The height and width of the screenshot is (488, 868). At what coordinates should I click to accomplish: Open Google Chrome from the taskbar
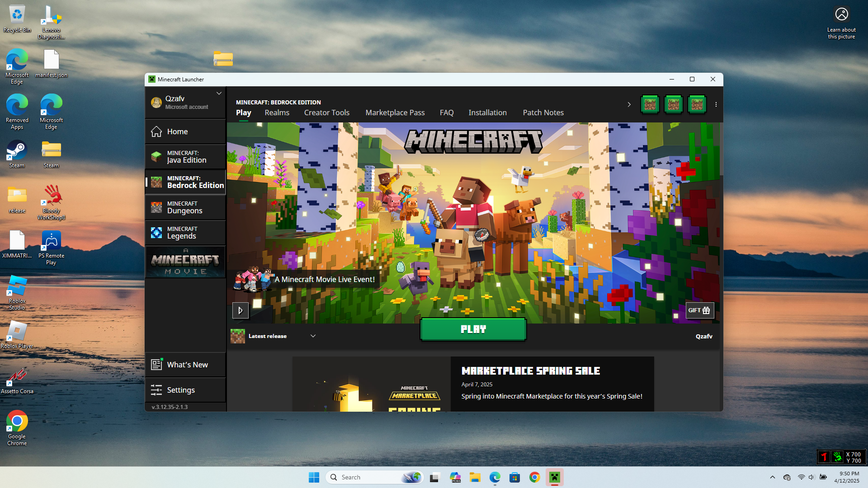535,477
